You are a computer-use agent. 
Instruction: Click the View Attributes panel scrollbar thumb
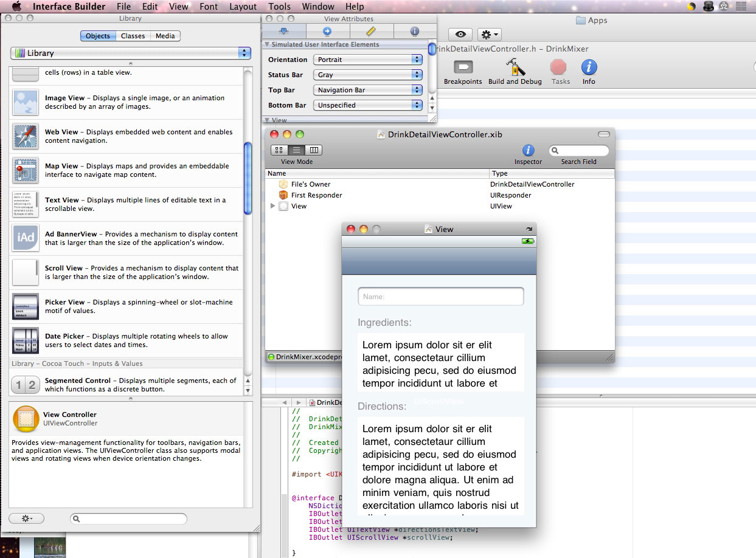(432, 49)
